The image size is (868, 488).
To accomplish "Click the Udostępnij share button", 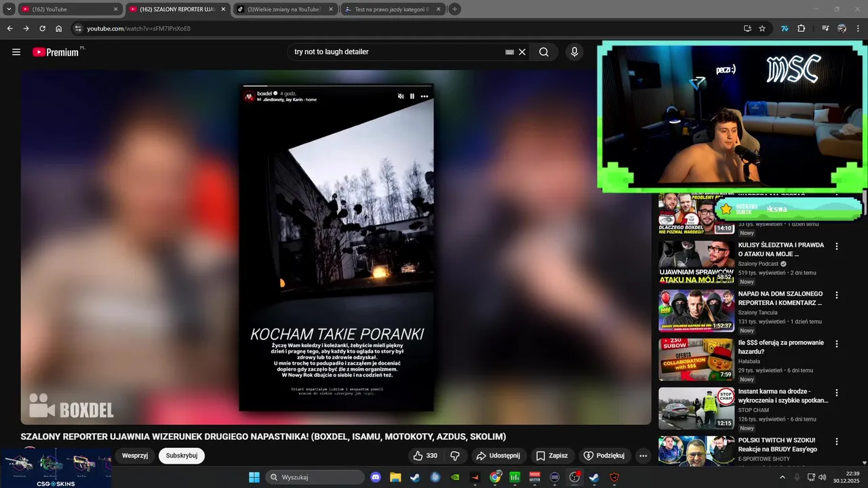I will pyautogui.click(x=498, y=455).
